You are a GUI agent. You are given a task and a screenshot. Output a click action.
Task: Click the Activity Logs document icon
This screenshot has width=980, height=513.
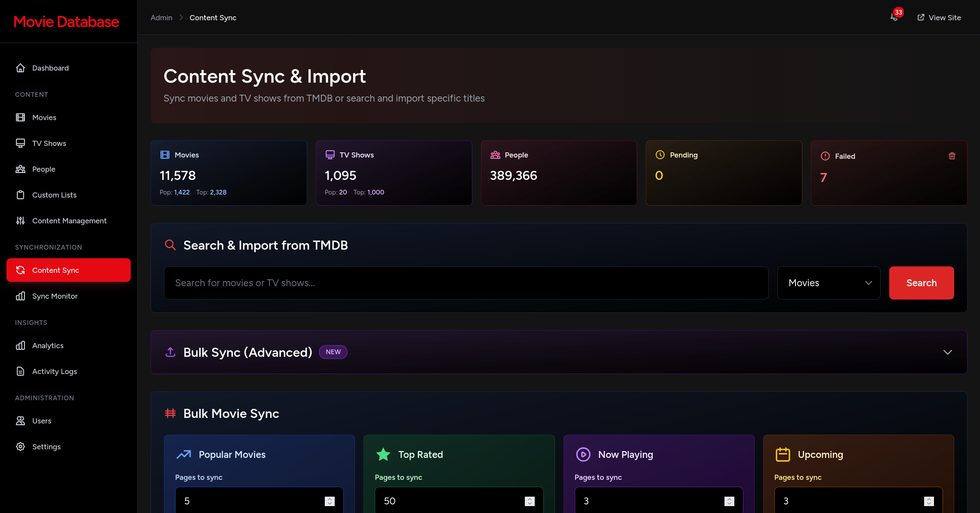click(x=20, y=371)
